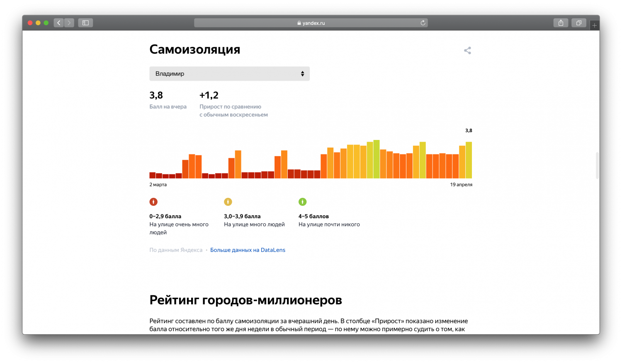Click the На улице почти никого text

pyautogui.click(x=329, y=224)
